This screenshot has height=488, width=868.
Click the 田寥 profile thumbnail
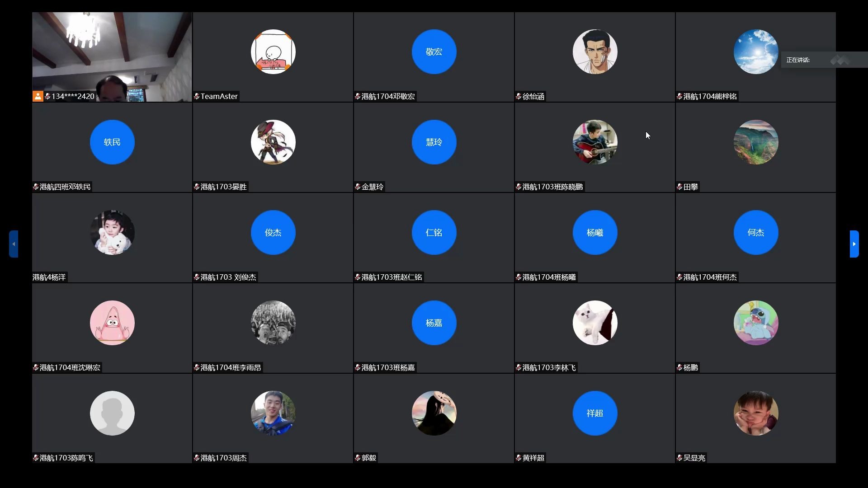pos(755,142)
